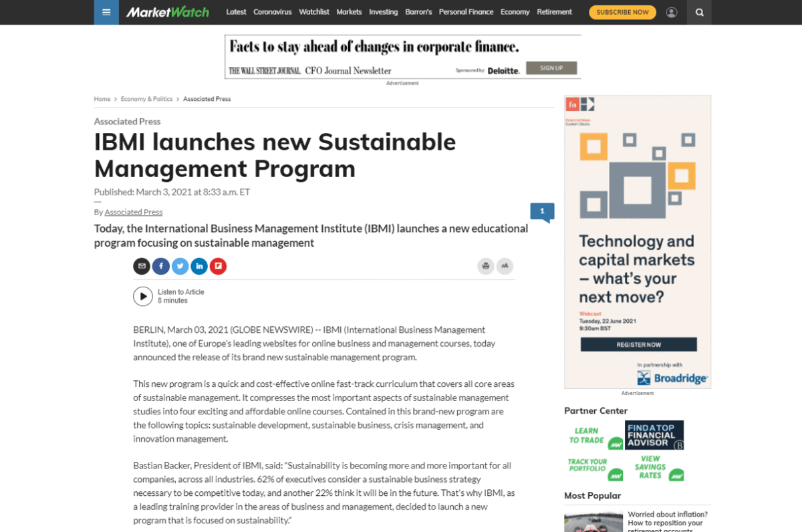Open the comments bubble showing 1
The height and width of the screenshot is (532, 802).
542,212
